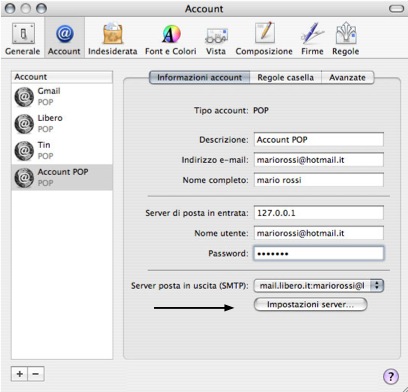Open the Regole rules pane
The width and height of the screenshot is (408, 392).
tap(346, 39)
